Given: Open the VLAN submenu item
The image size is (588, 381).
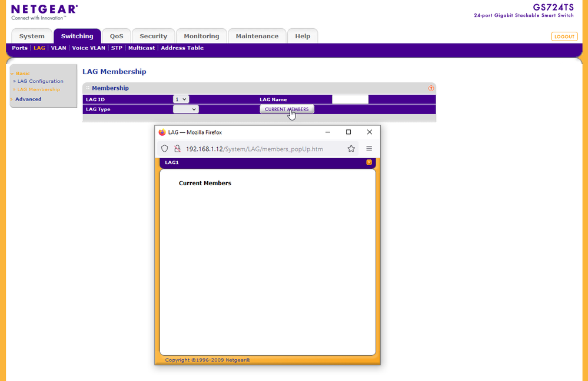Looking at the screenshot, I should tap(58, 48).
